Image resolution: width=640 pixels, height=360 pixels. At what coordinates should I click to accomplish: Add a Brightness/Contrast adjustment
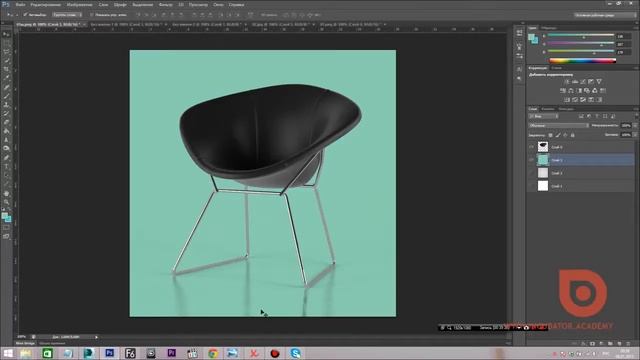tap(567, 82)
